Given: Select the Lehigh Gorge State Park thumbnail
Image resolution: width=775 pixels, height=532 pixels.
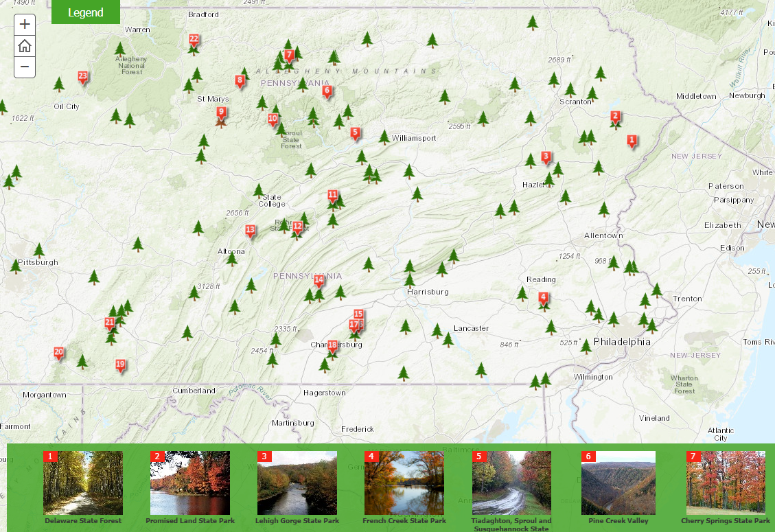Looking at the screenshot, I should (x=297, y=483).
